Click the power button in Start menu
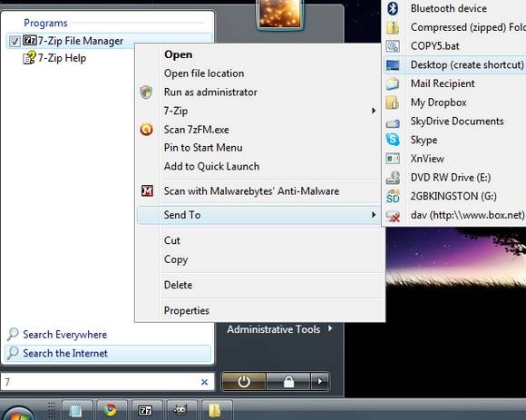The height and width of the screenshot is (420, 526). 244,381
